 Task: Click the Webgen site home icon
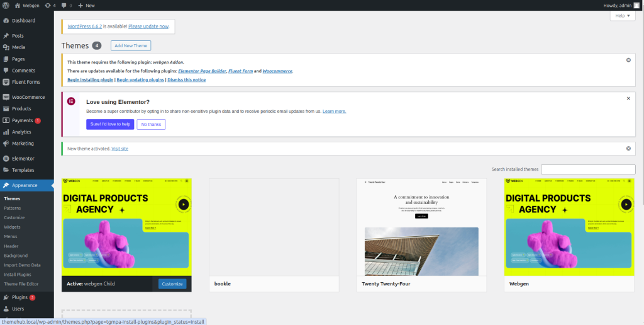click(17, 5)
